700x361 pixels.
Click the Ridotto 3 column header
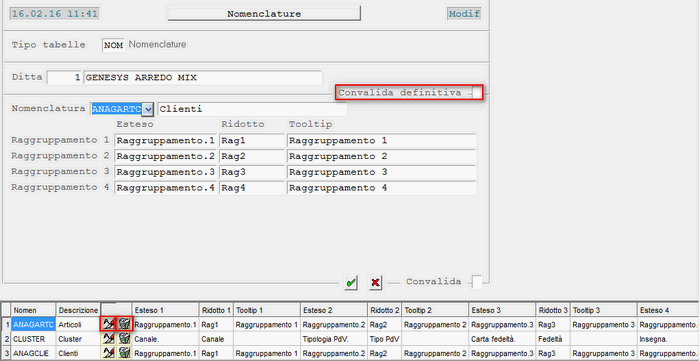tap(553, 310)
